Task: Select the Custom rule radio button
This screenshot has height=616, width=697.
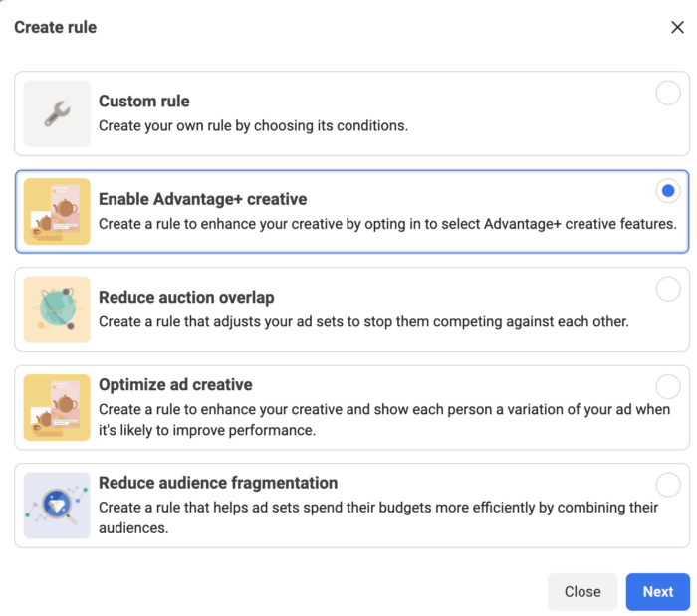Action: (668, 93)
